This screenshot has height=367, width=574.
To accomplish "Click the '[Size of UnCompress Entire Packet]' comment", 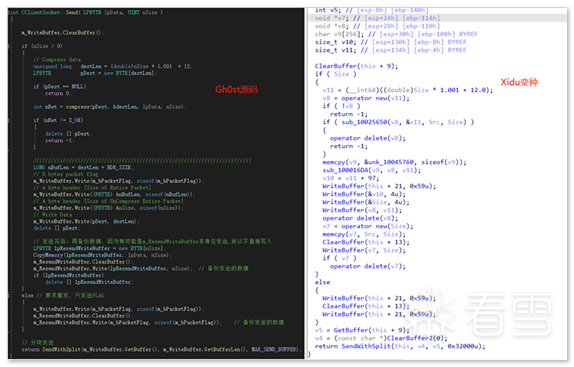I will tap(108, 201).
